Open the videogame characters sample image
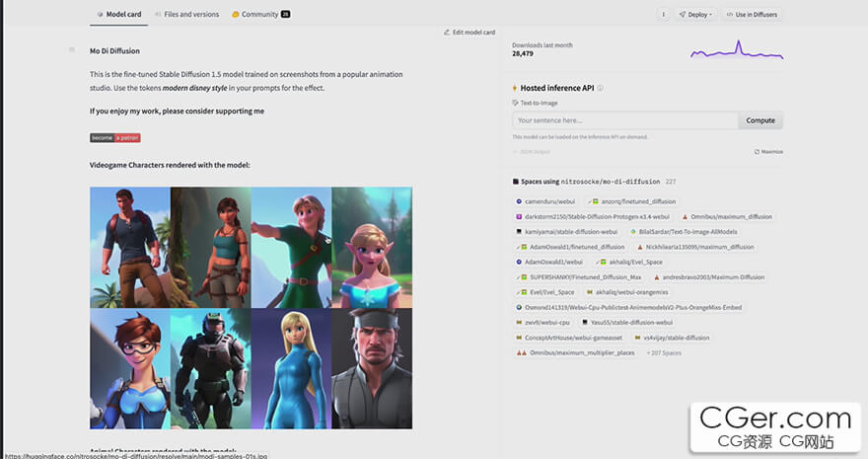The height and width of the screenshot is (459, 868). click(x=251, y=308)
